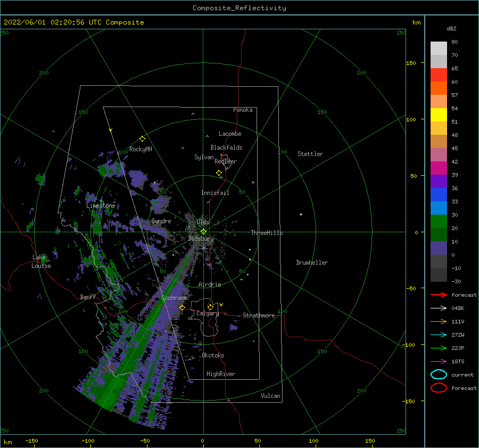This screenshot has width=479, height=448.
Task: Select the 54 dBZ yellow swatch
Action: tap(439, 115)
